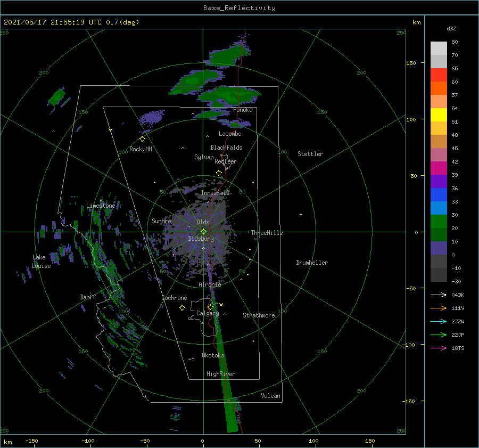479x448 pixels.
Task: Click the Ponoka city label
Action: pyautogui.click(x=243, y=110)
